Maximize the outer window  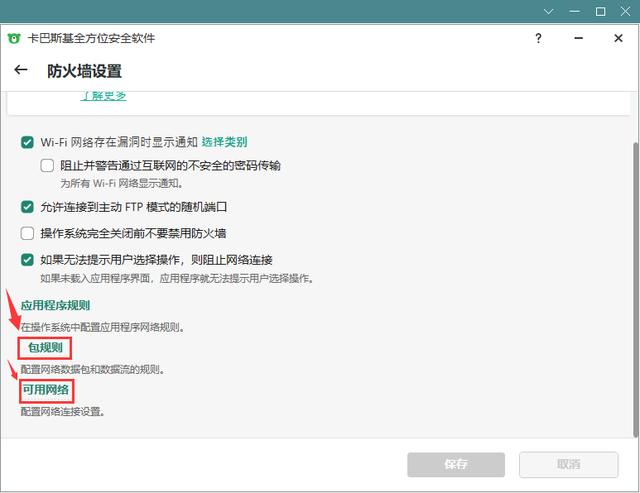click(x=600, y=11)
